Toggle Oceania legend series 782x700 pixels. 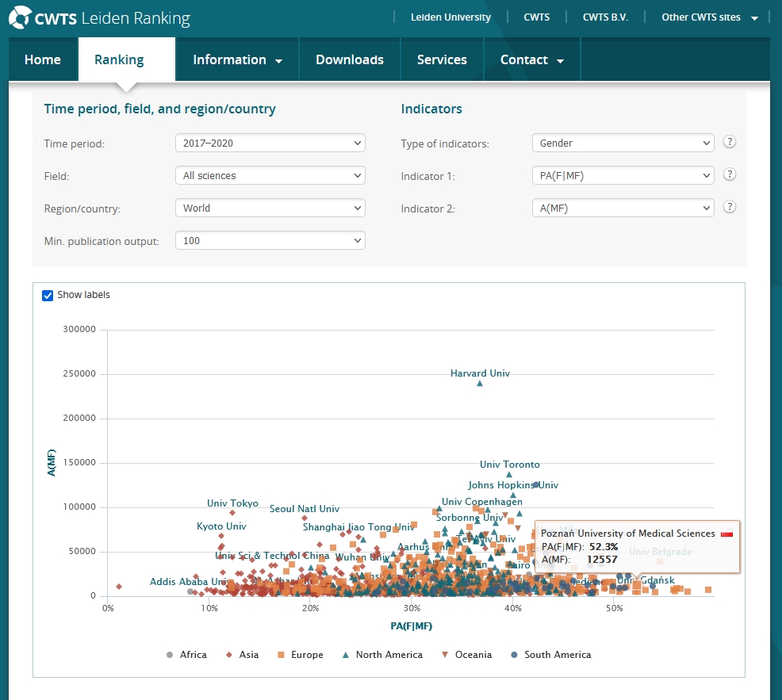(467, 655)
